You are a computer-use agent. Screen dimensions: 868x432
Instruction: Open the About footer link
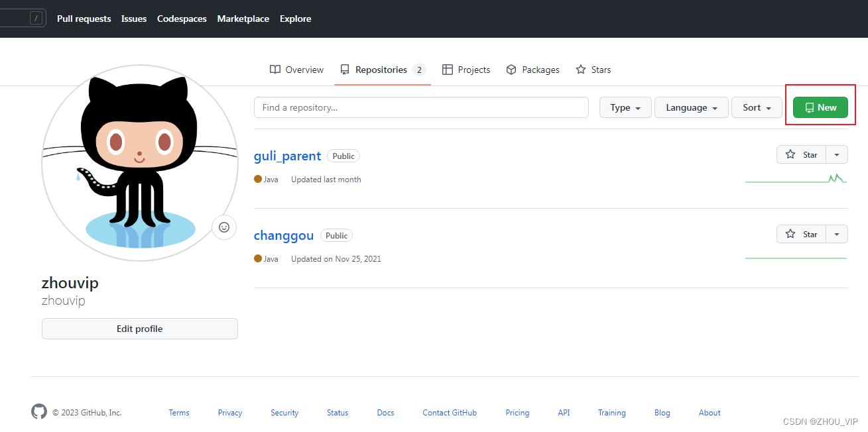point(710,412)
